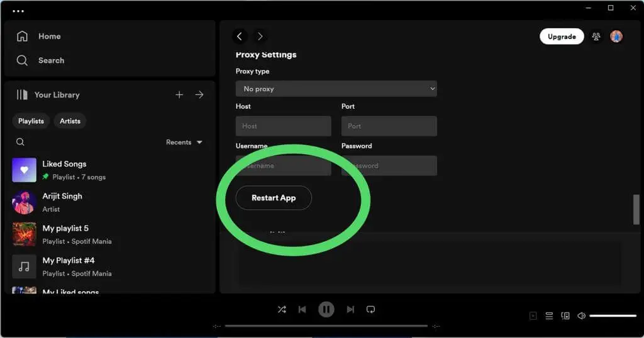The height and width of the screenshot is (338, 644).
Task: Open Connect to a device
Action: click(565, 315)
